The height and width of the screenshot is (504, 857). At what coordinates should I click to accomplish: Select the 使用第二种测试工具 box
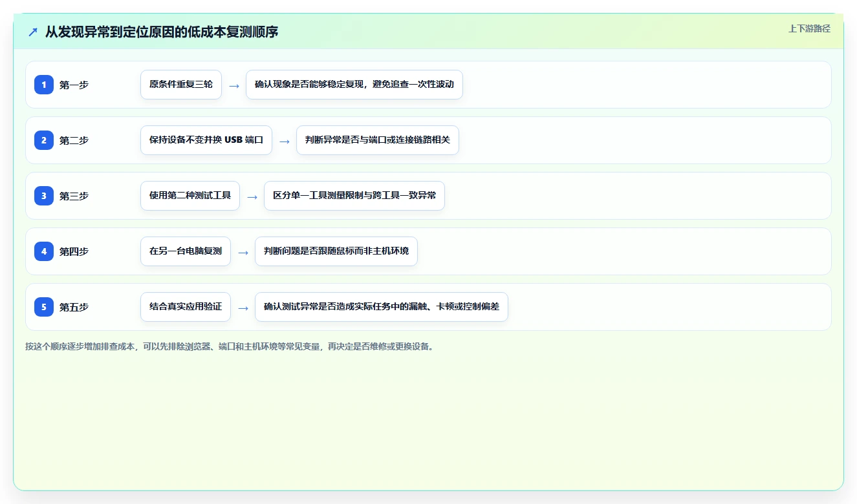pos(190,196)
